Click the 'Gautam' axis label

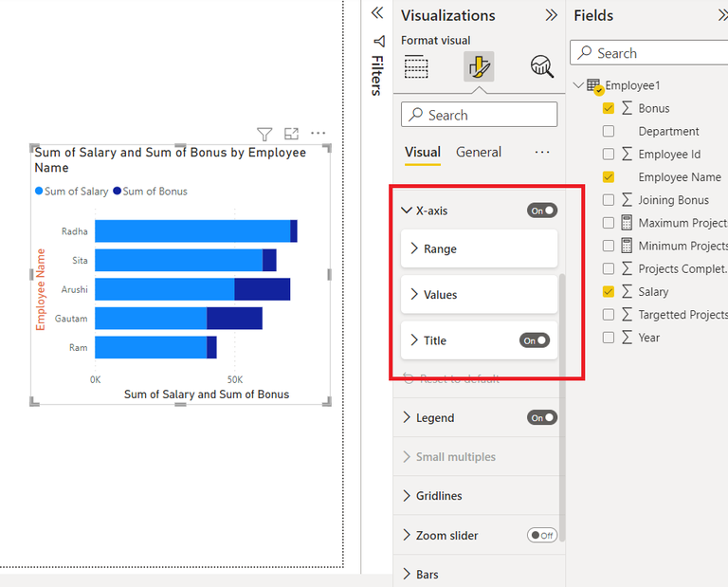71,319
